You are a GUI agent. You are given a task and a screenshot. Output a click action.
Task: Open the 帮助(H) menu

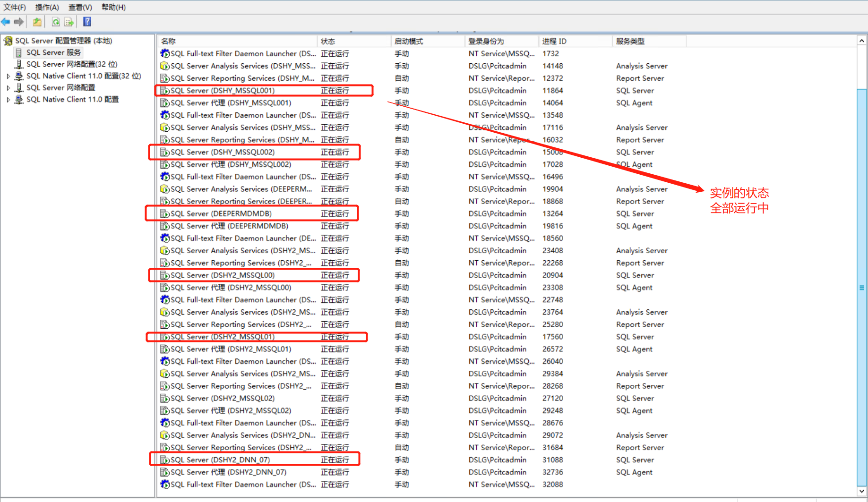(113, 7)
